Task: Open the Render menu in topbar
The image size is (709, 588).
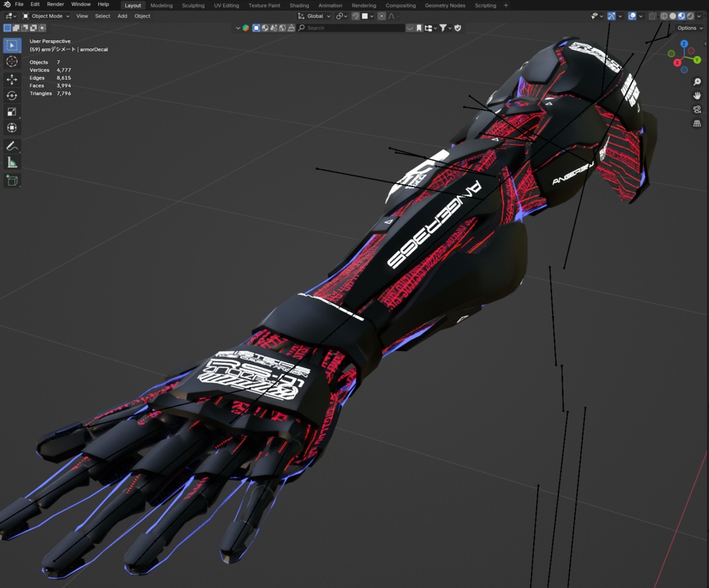Action: [x=55, y=3]
